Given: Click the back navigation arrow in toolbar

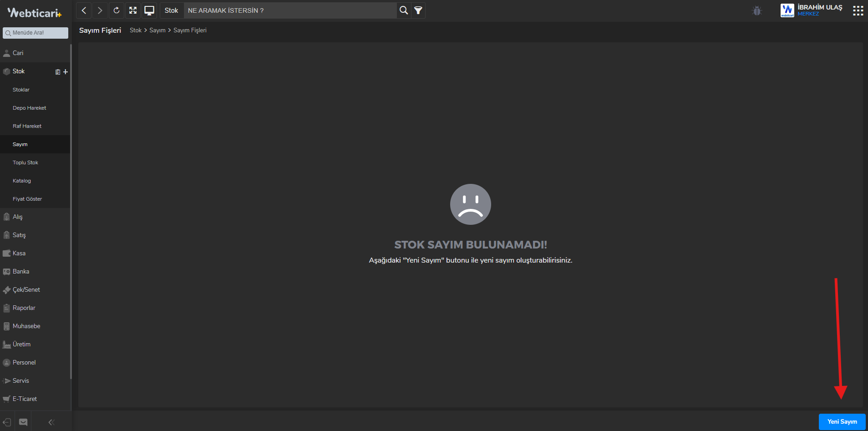Looking at the screenshot, I should [84, 10].
